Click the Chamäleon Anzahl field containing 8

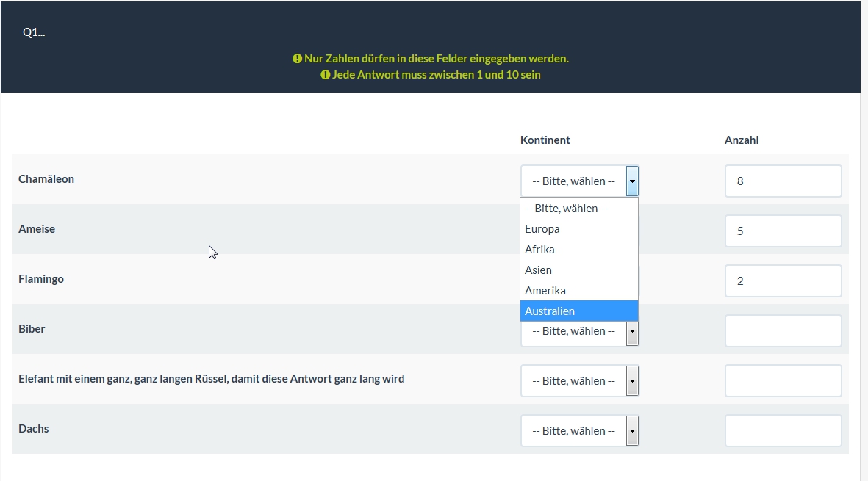pos(783,181)
